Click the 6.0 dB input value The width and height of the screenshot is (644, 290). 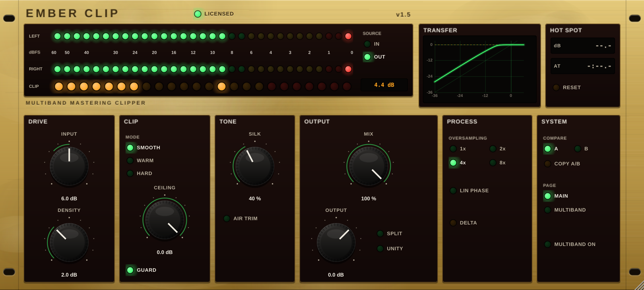[x=69, y=199]
